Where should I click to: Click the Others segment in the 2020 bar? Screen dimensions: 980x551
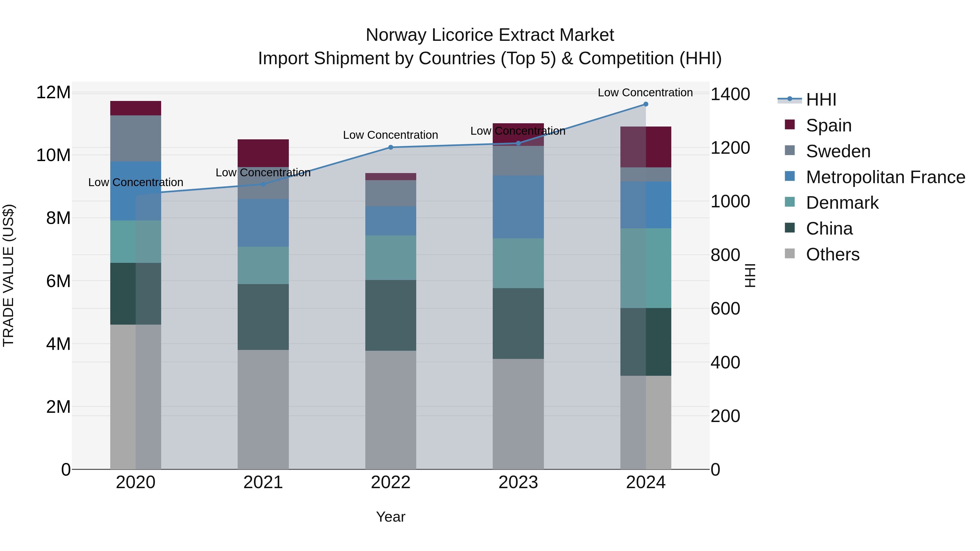pos(136,397)
